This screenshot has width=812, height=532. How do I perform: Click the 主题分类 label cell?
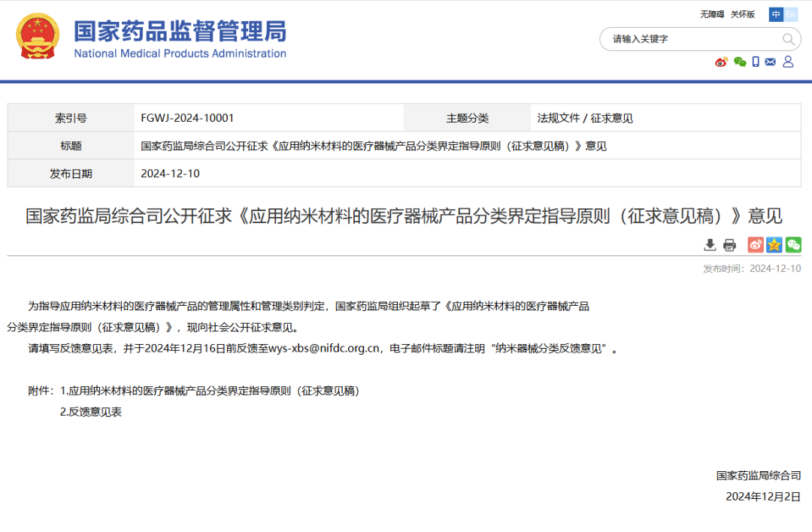(x=467, y=118)
